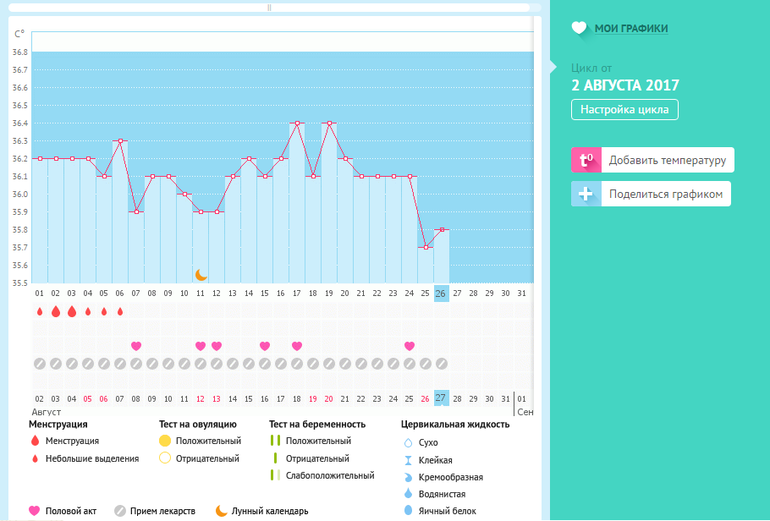Grab the resize handle above the chart
The height and width of the screenshot is (521, 770).
click(269, 7)
